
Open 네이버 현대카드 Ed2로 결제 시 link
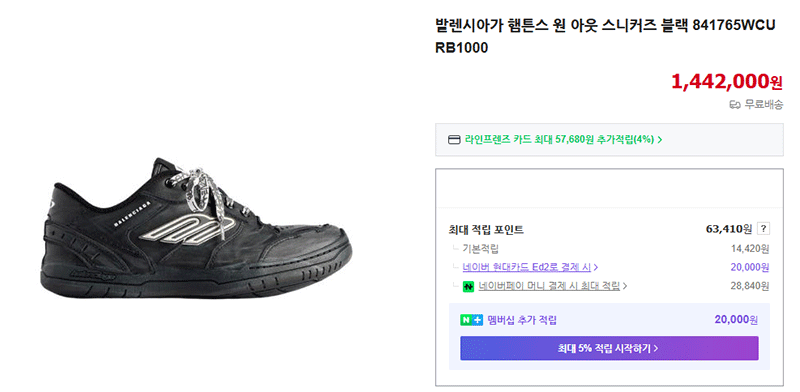click(x=527, y=266)
